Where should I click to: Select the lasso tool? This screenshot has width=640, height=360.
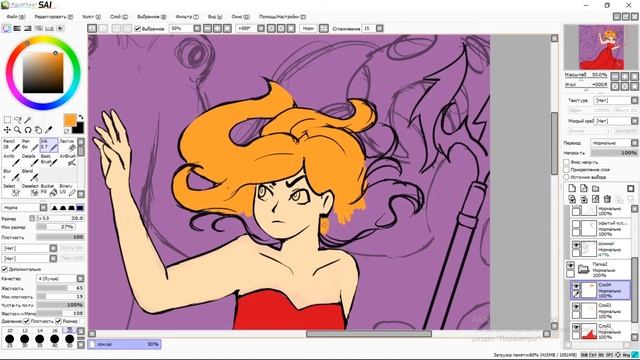[18, 120]
